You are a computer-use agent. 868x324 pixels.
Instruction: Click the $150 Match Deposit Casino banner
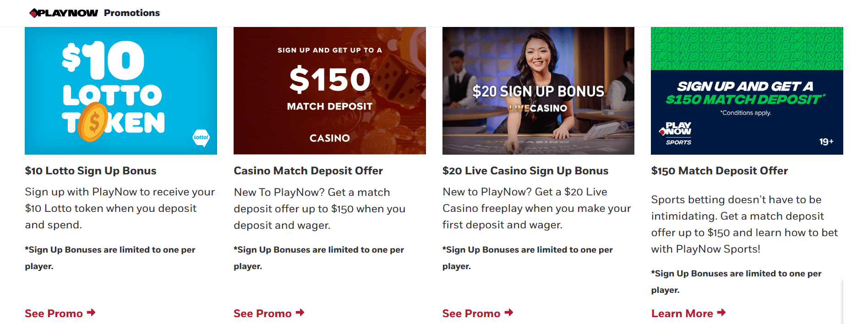point(329,91)
